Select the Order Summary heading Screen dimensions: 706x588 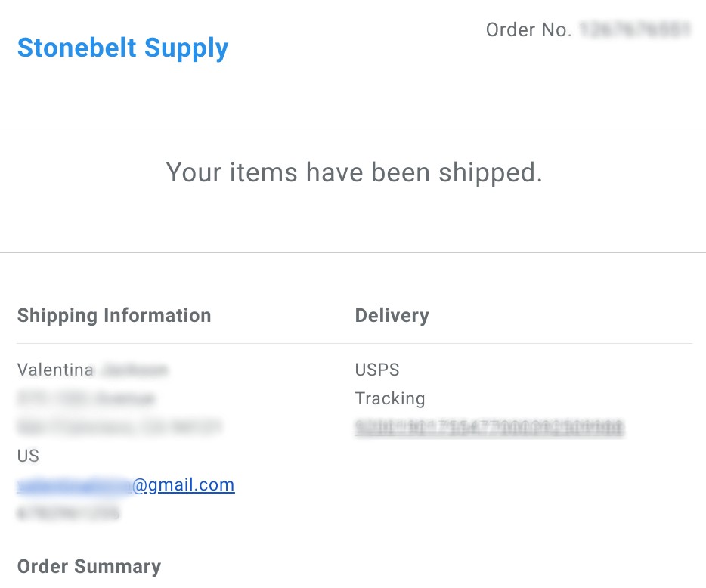pyautogui.click(x=89, y=566)
